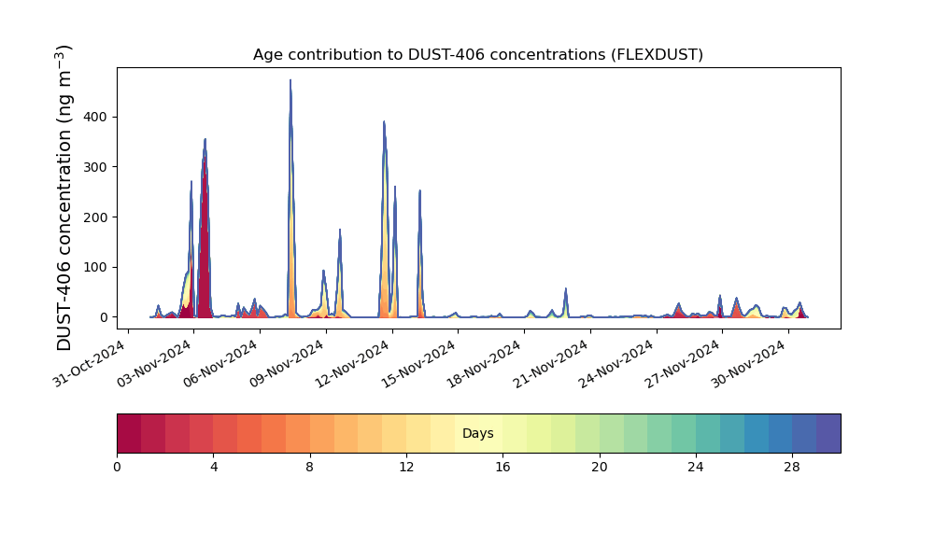Click the colorbar tick label 4
This screenshot has width=934, height=560.
coord(214,468)
